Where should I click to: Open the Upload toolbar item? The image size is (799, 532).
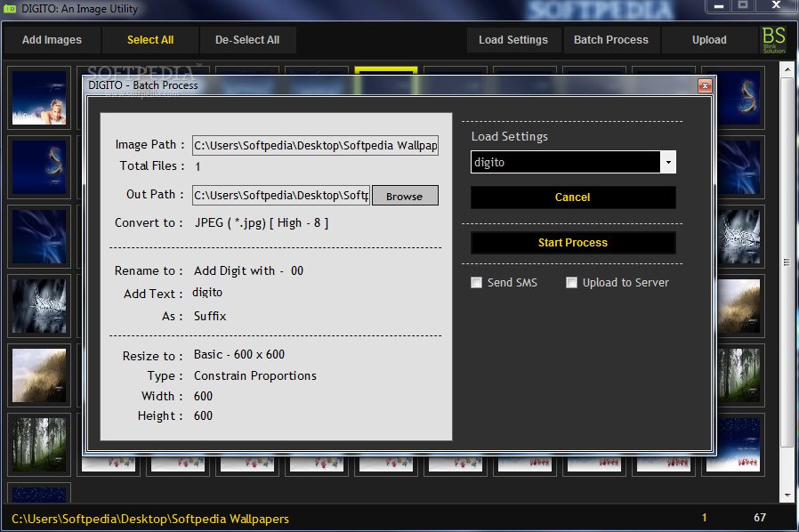pos(709,40)
